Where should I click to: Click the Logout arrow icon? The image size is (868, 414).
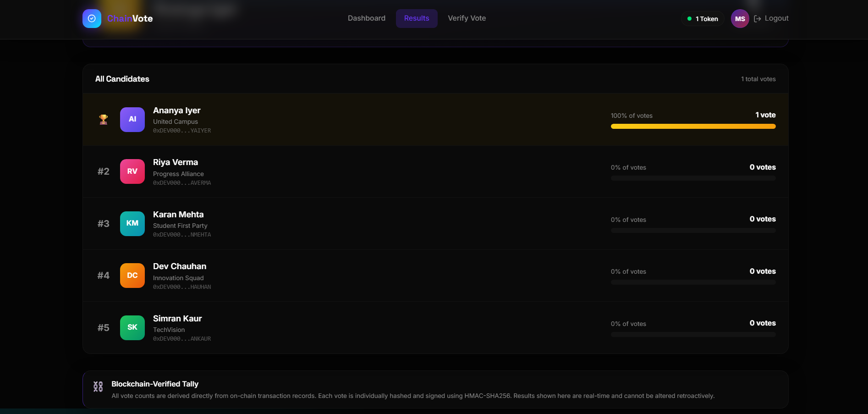coord(758,19)
